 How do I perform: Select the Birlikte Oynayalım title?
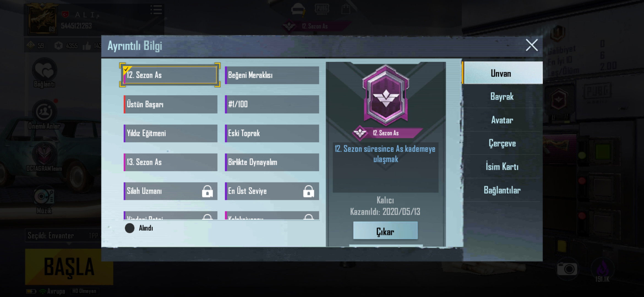click(272, 162)
